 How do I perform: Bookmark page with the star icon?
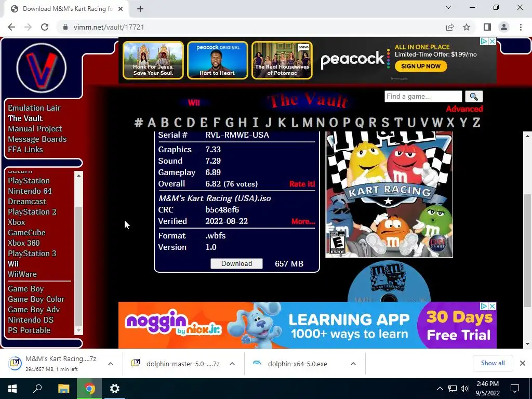467,27
